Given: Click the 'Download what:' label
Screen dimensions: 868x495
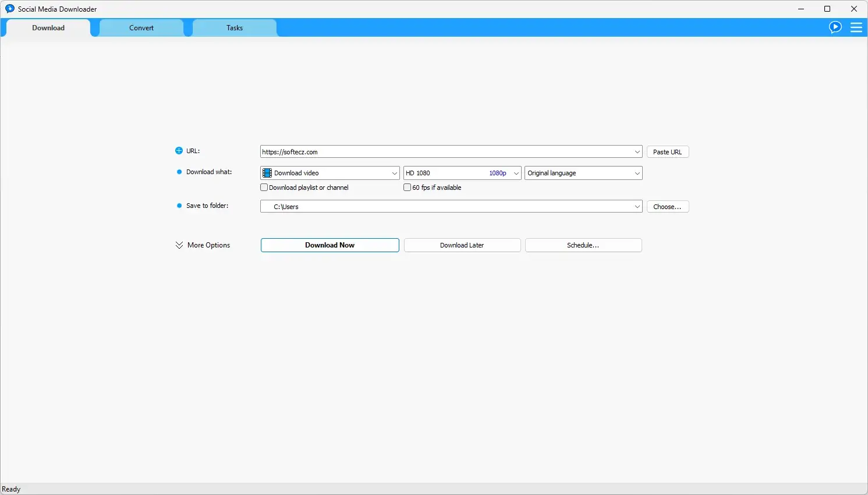Looking at the screenshot, I should point(209,172).
